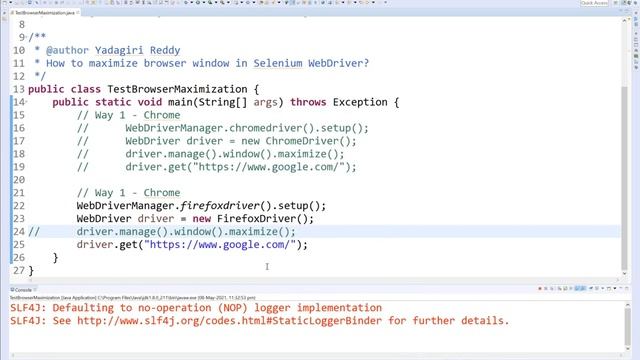Open the Display Selected Console dropdown arrow
640x360 pixels.
click(x=603, y=289)
